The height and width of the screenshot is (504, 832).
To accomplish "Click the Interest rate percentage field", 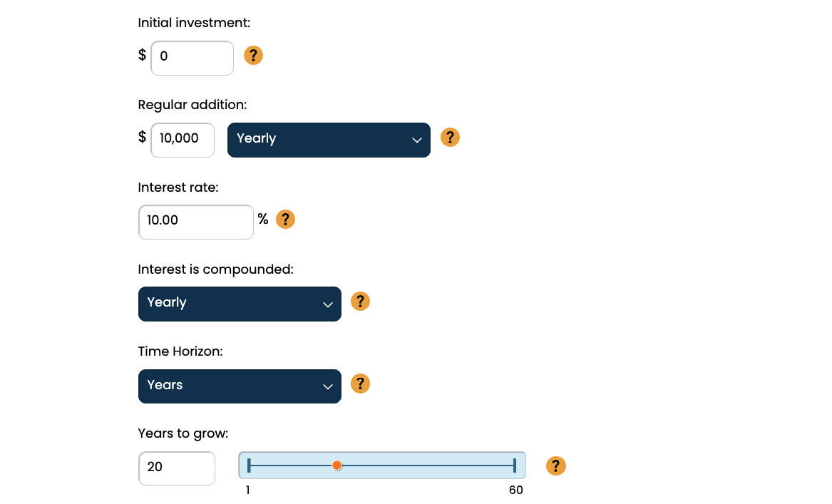I will click(x=196, y=222).
